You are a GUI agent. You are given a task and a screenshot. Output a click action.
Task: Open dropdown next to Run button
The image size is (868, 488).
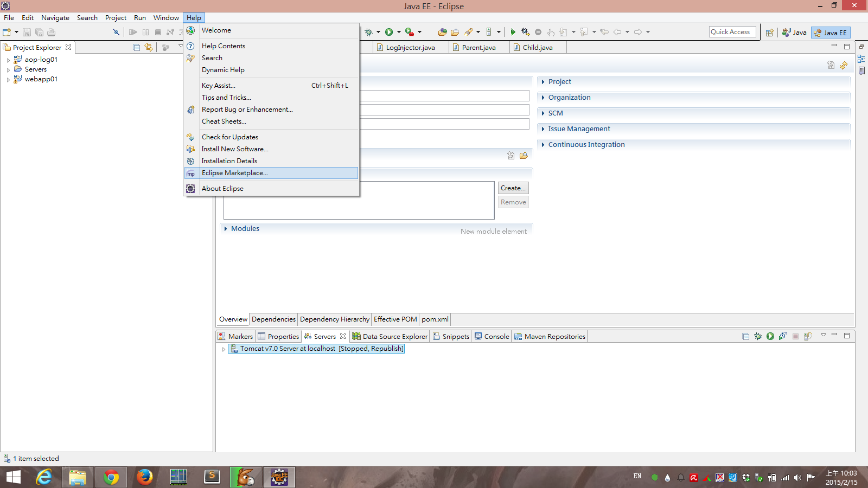tap(399, 32)
